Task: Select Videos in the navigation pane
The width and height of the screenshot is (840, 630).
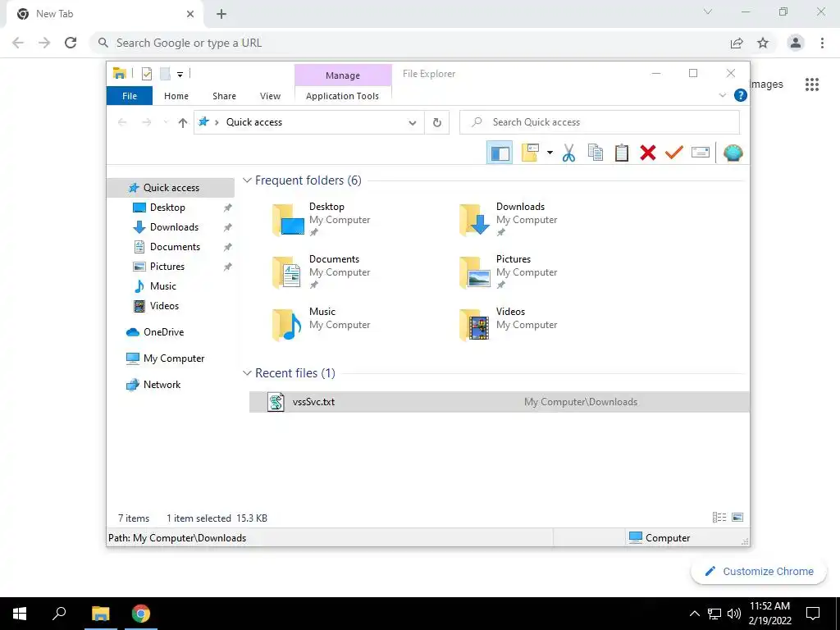Action: (x=164, y=306)
